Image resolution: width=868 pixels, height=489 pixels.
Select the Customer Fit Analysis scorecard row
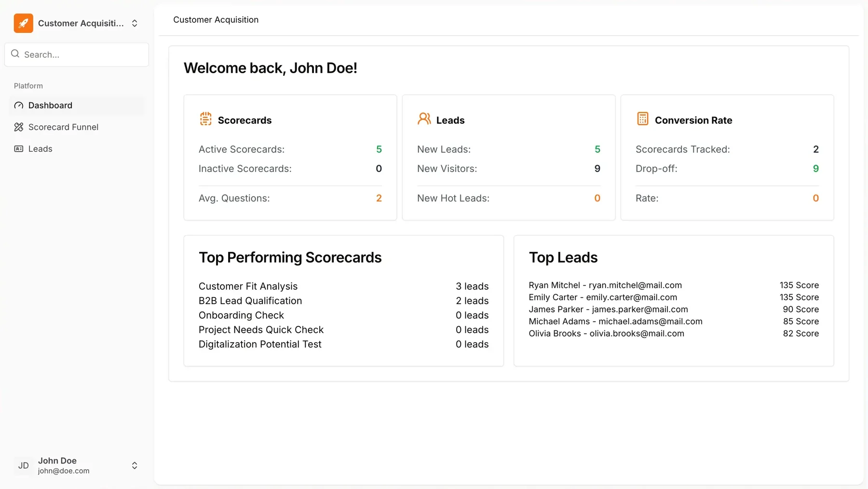343,286
